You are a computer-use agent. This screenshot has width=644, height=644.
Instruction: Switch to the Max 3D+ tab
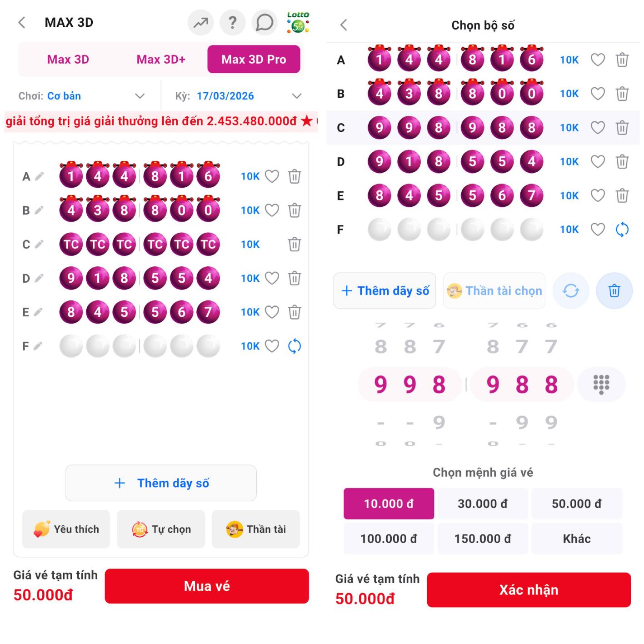tap(161, 60)
